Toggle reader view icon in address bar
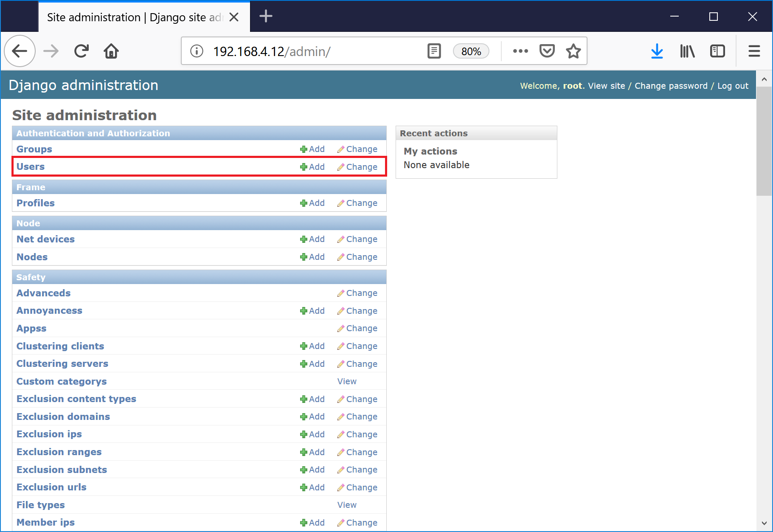The width and height of the screenshot is (773, 532). tap(434, 51)
